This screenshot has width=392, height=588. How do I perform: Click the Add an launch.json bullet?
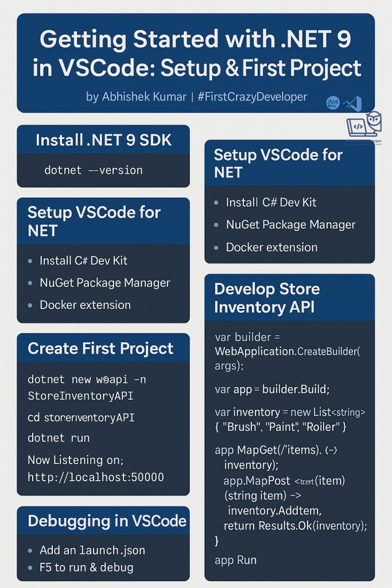pyautogui.click(x=92, y=550)
